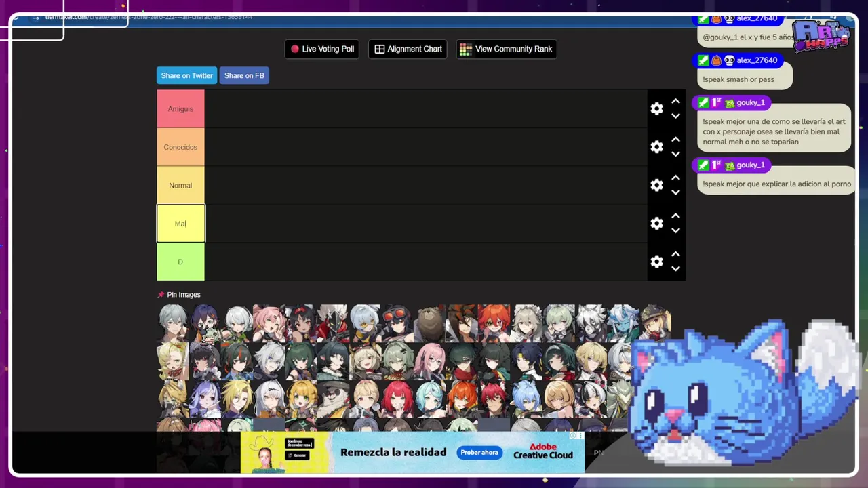This screenshot has width=868, height=488.
Task: Move the Ma tier row down
Action: [675, 230]
